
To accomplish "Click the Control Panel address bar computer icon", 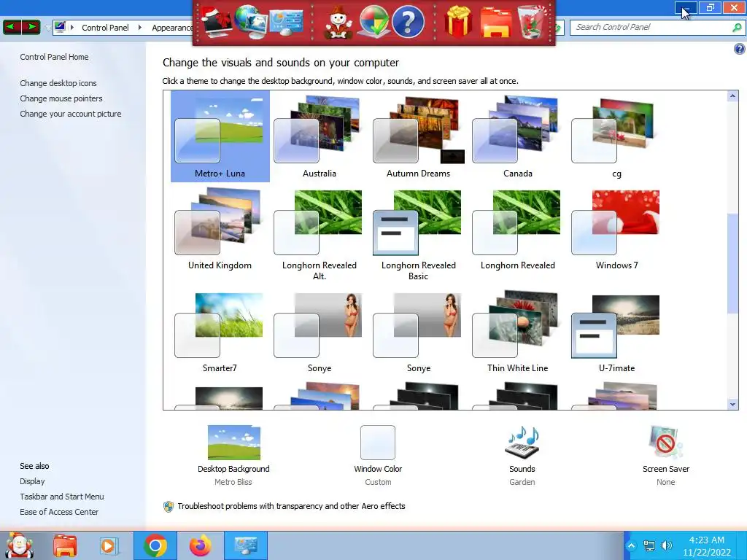I will [x=60, y=27].
